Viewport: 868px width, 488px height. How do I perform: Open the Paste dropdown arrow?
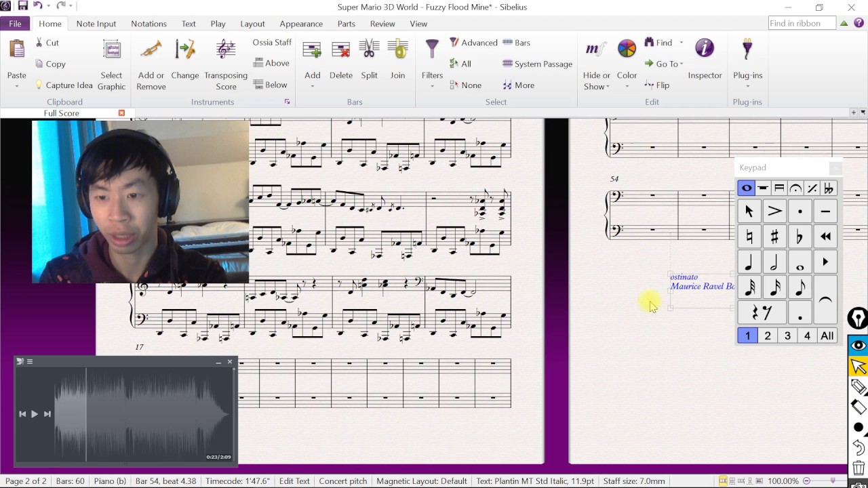[17, 86]
